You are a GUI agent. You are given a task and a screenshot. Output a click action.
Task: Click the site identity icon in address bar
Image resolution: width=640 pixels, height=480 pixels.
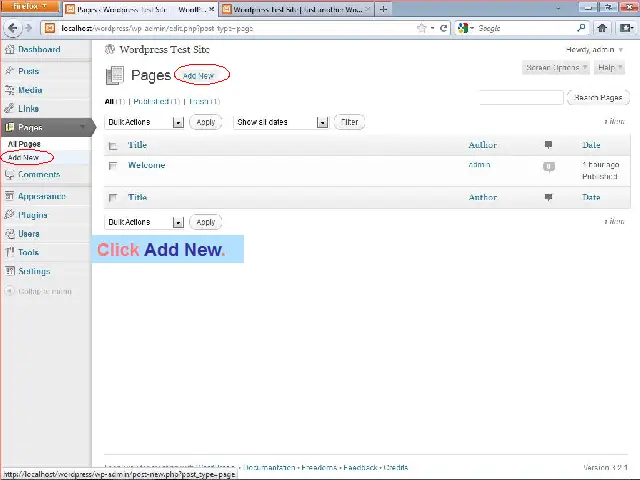pos(50,28)
